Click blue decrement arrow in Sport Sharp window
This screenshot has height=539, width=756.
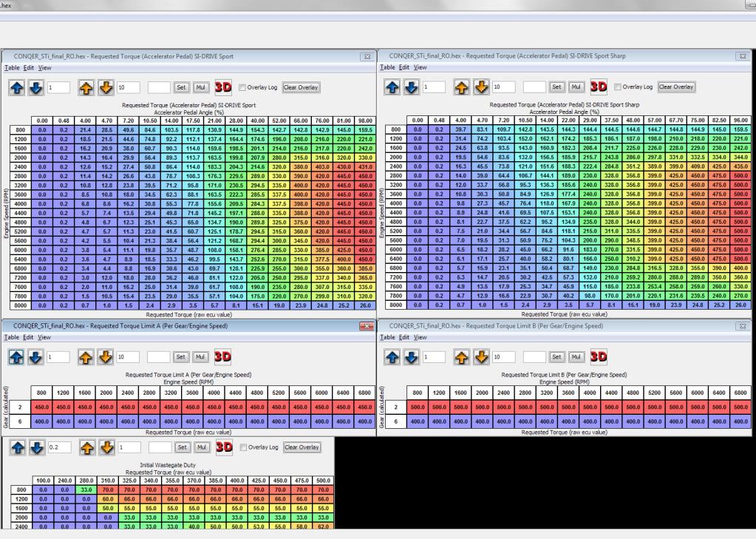tap(412, 87)
